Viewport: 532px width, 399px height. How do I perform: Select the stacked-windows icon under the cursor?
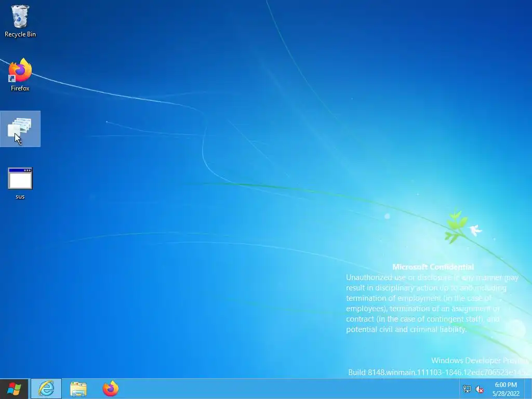pyautogui.click(x=20, y=128)
